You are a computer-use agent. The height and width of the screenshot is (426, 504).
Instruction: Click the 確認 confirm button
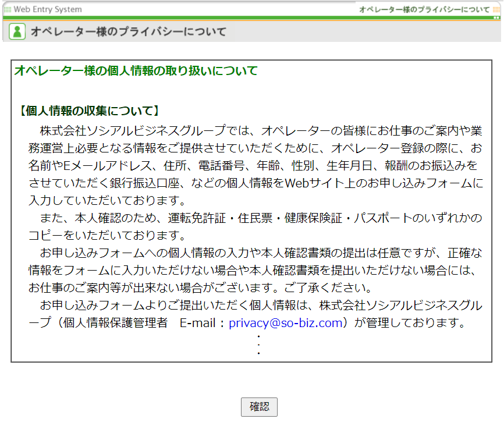(x=259, y=407)
